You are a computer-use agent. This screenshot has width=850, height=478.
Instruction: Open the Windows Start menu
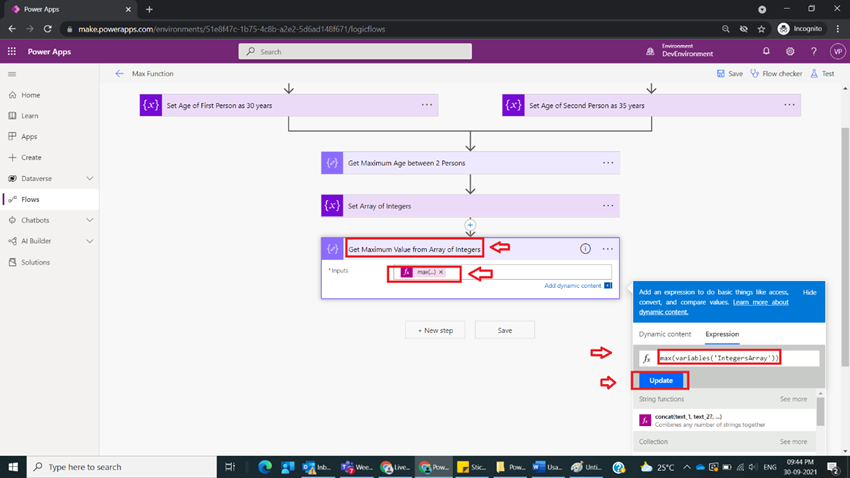pos(13,467)
